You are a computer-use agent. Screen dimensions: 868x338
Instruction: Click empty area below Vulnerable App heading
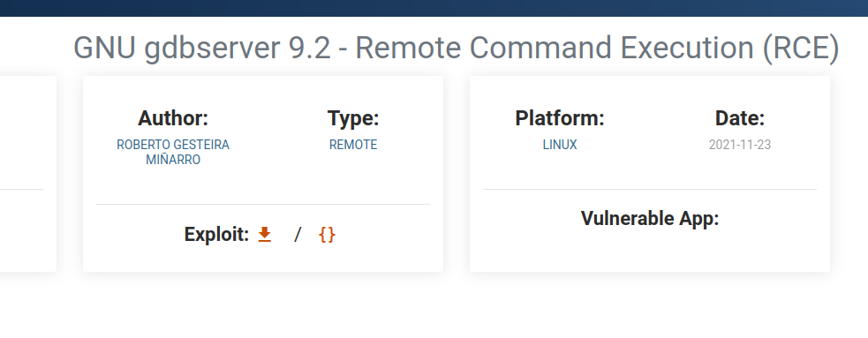650,250
